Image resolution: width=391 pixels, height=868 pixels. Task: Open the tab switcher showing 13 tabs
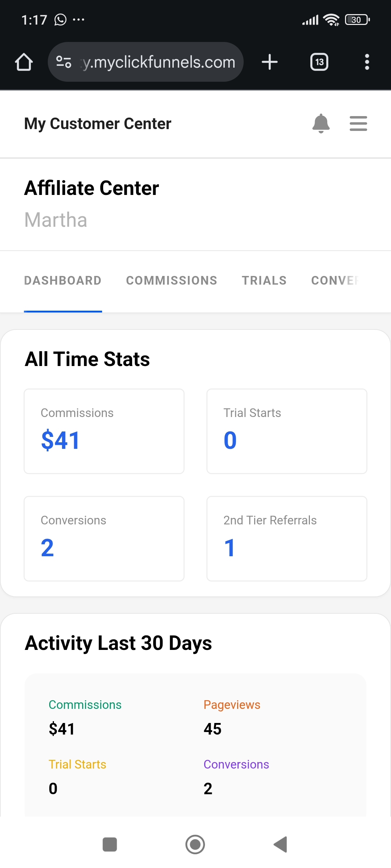[319, 62]
